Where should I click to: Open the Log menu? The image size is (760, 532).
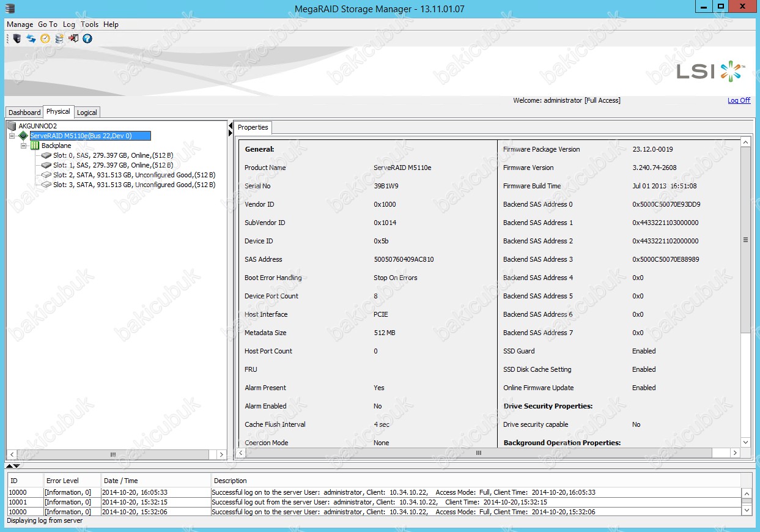tap(69, 24)
